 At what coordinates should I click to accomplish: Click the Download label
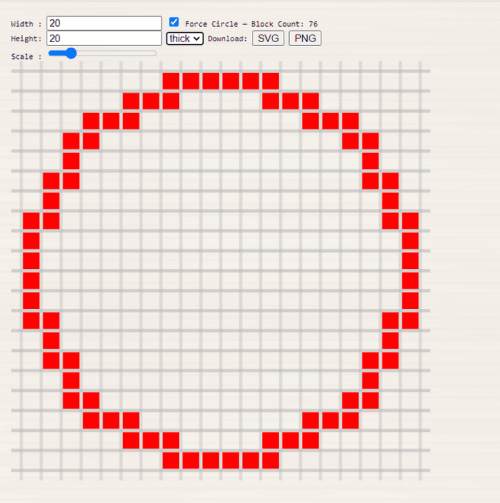point(227,39)
